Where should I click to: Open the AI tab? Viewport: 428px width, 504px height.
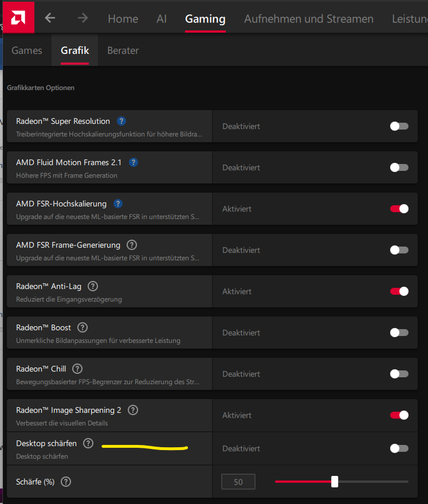[x=162, y=19]
